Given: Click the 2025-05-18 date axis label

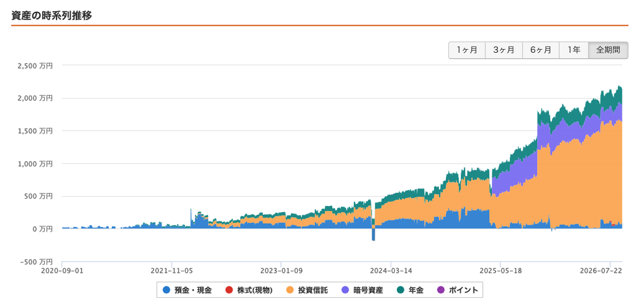Looking at the screenshot, I should (501, 270).
